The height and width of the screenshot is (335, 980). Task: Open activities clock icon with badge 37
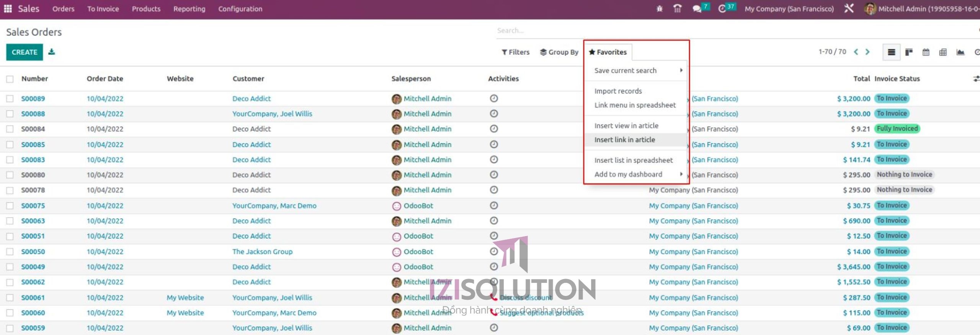(x=726, y=8)
